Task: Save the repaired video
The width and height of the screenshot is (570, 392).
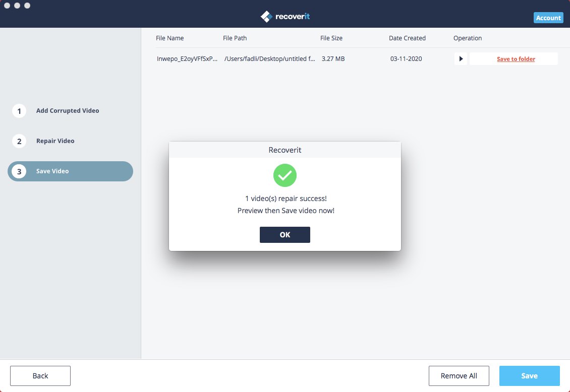Action: 529,376
